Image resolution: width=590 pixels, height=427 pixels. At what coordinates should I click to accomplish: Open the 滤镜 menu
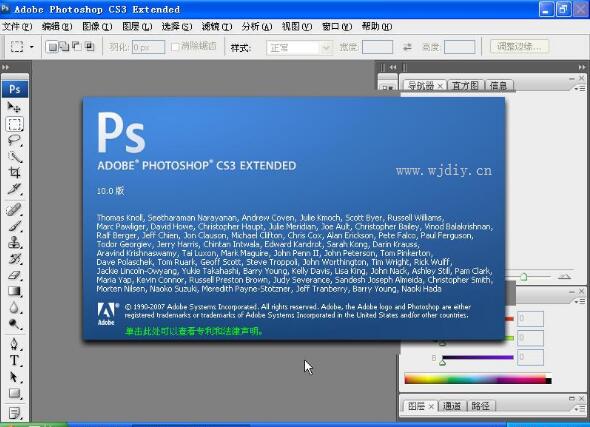point(217,26)
